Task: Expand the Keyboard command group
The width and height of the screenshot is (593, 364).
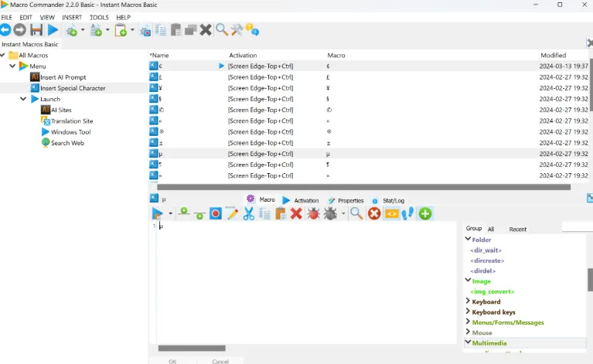Action: click(468, 301)
